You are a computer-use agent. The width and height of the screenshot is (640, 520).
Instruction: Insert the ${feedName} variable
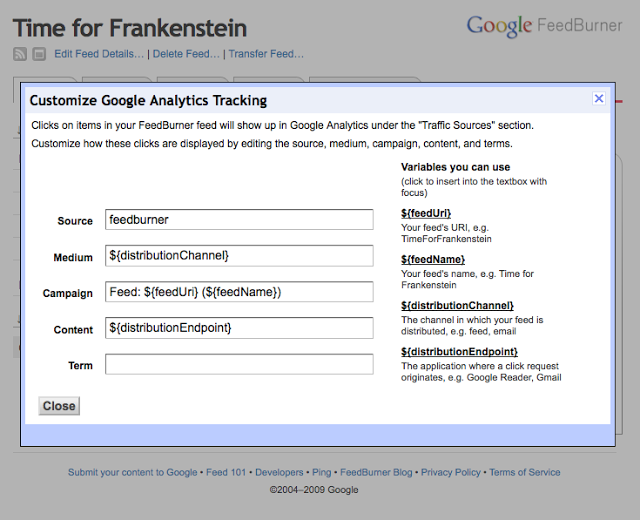tap(433, 259)
